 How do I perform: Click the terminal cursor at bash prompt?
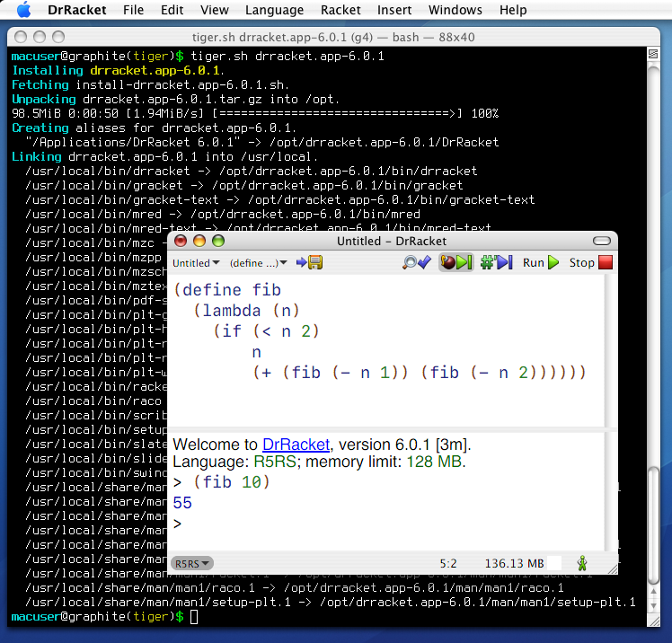pos(194,617)
